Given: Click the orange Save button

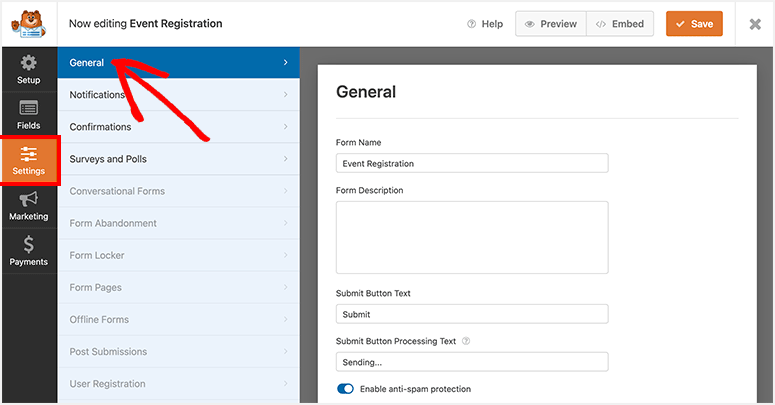Looking at the screenshot, I should pyautogui.click(x=694, y=24).
